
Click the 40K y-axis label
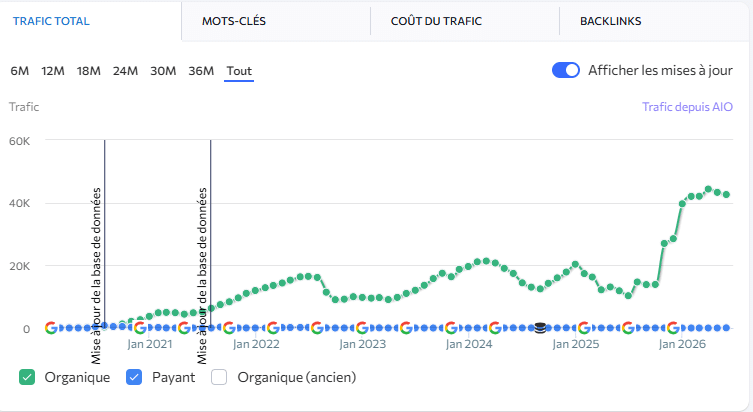click(19, 203)
